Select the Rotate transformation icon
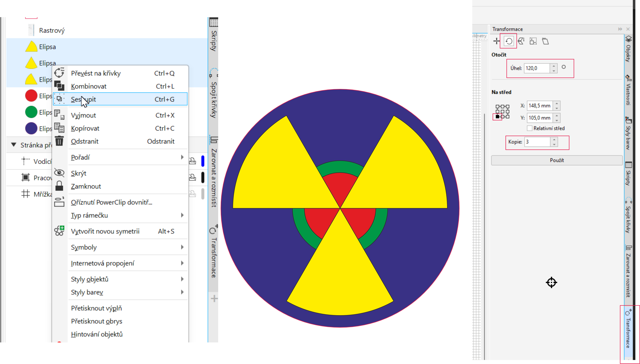 point(508,41)
